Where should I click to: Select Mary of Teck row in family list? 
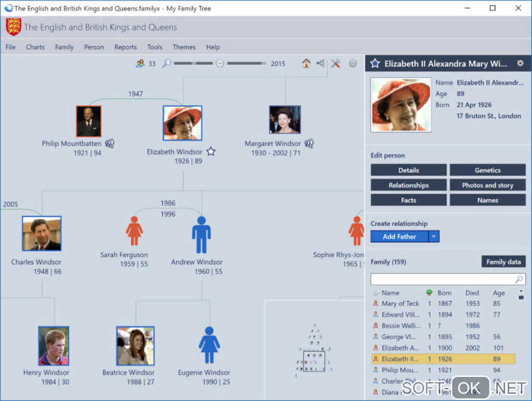pyautogui.click(x=444, y=303)
